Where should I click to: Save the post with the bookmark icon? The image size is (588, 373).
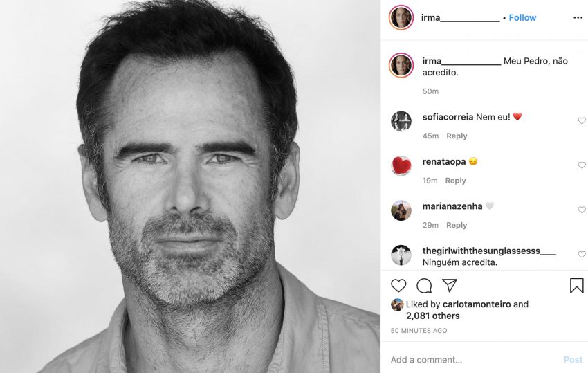(x=576, y=286)
